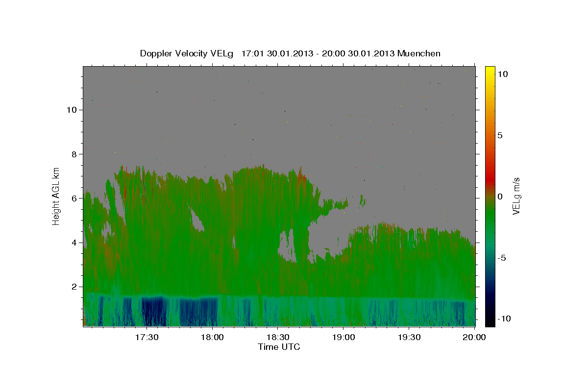The height and width of the screenshot is (392, 588).
Task: Click the height axis label '10' on left
Action: (73, 110)
